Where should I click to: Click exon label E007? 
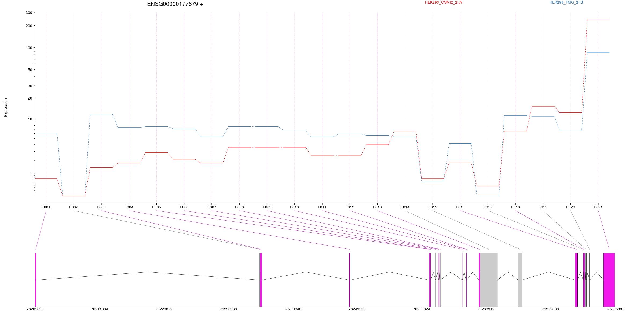pos(212,207)
